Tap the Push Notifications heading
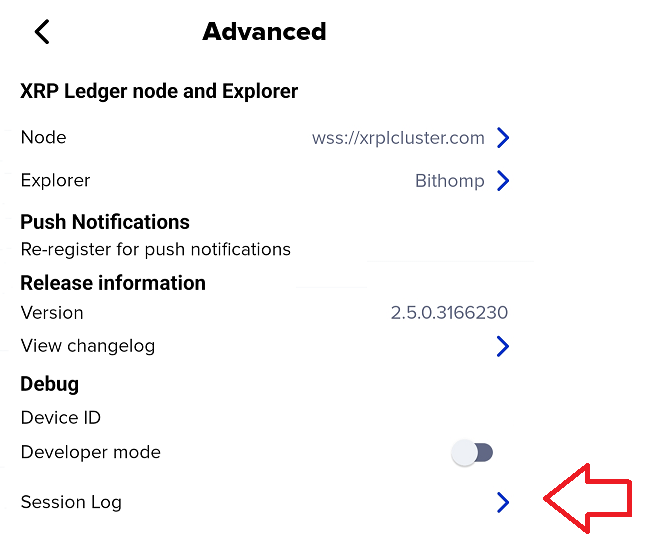Image resolution: width=651 pixels, height=548 pixels. (x=105, y=222)
